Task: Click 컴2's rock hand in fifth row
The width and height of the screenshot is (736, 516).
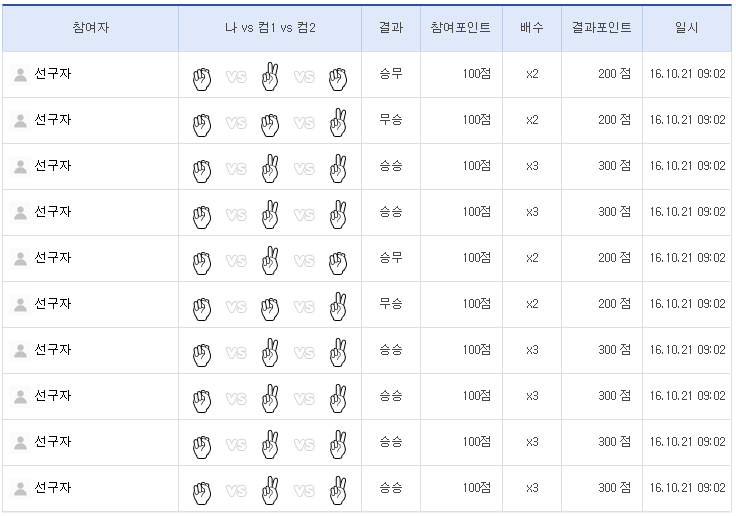Action: pyautogui.click(x=338, y=261)
